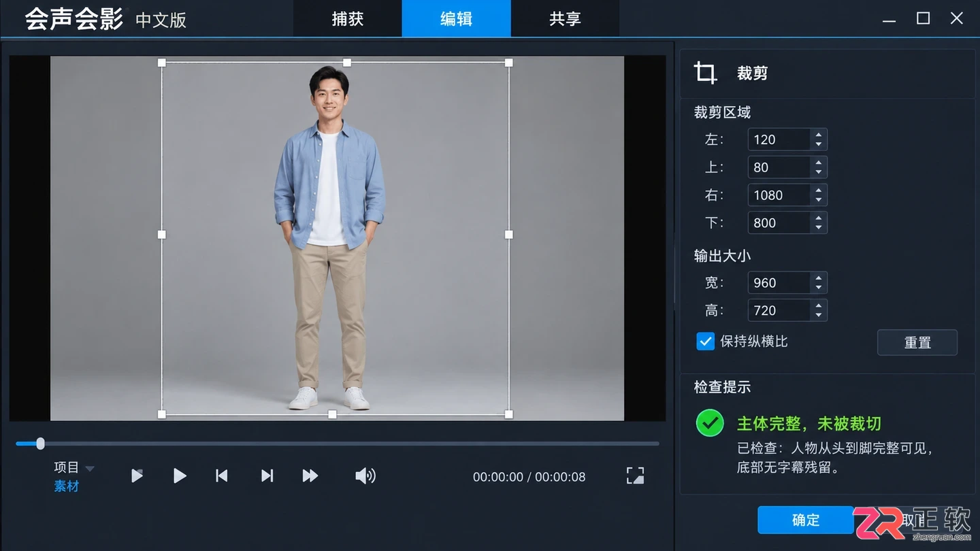Viewport: 980px width, 551px height.
Task: Decrease the 宽 value with down arrow
Action: point(819,288)
